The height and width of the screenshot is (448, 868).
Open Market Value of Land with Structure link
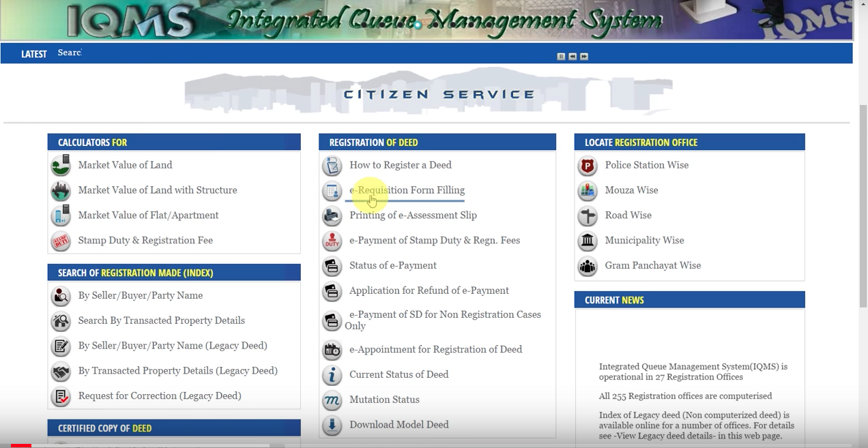(158, 190)
